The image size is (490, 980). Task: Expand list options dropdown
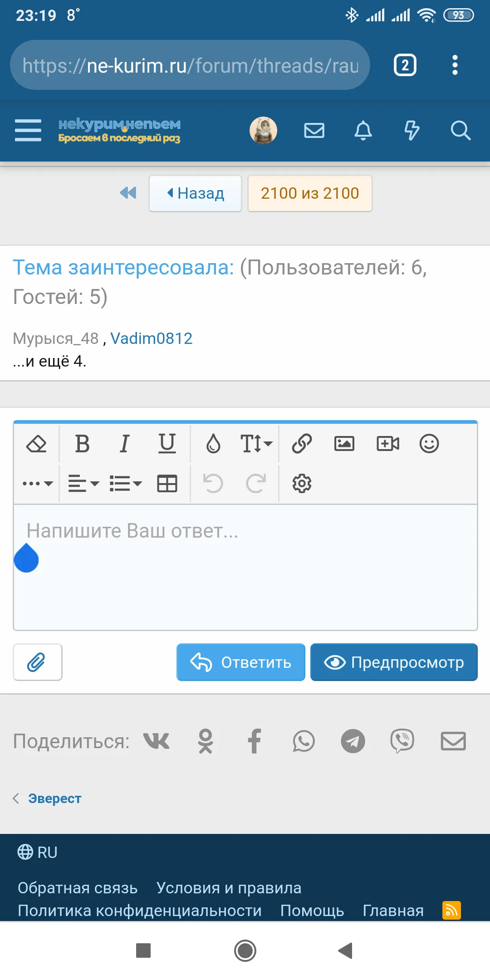click(x=126, y=484)
